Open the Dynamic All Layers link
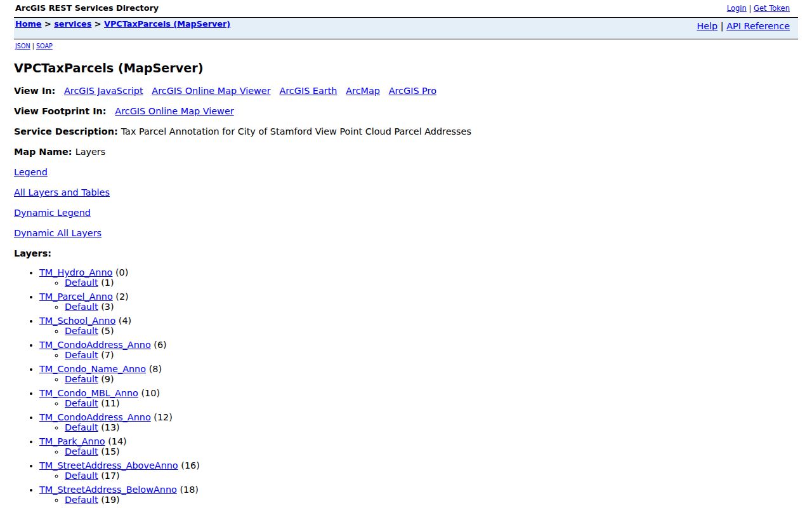The height and width of the screenshot is (508, 812). click(58, 233)
